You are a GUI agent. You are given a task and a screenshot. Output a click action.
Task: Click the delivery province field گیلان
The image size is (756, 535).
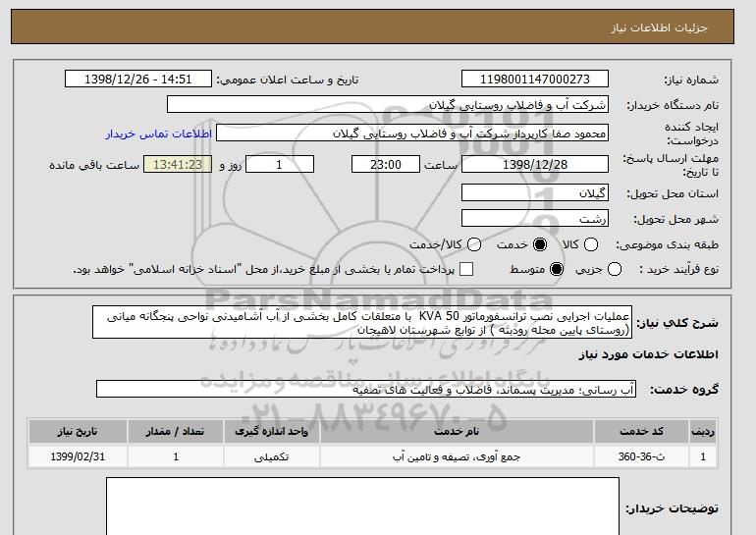[x=535, y=192]
